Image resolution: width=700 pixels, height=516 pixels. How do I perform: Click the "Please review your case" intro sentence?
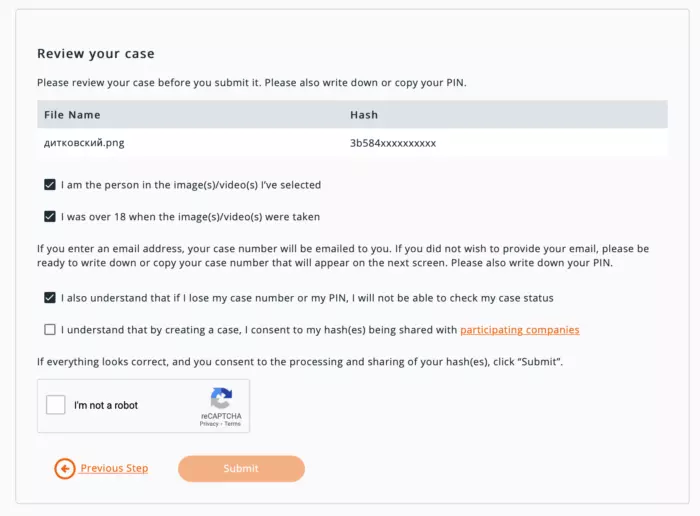tap(252, 82)
